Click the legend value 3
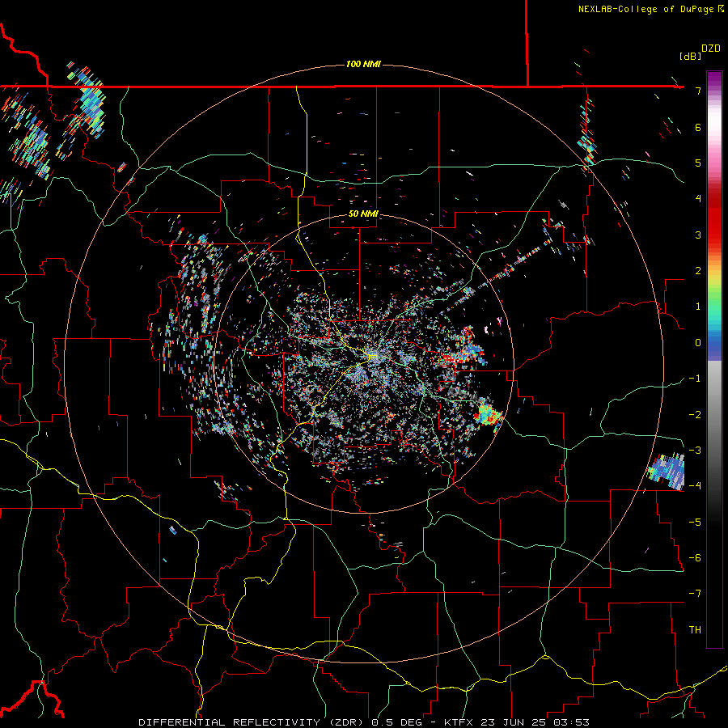This screenshot has width=728, height=728. pos(698,235)
